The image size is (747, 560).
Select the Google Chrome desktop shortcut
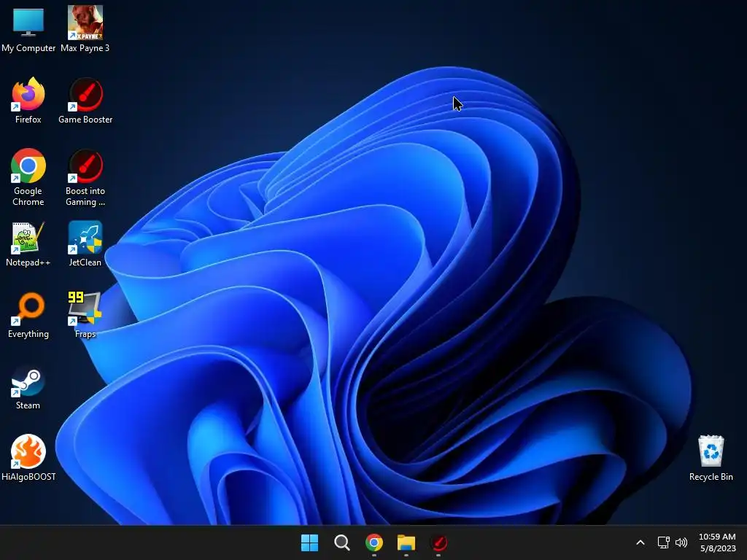(28, 177)
